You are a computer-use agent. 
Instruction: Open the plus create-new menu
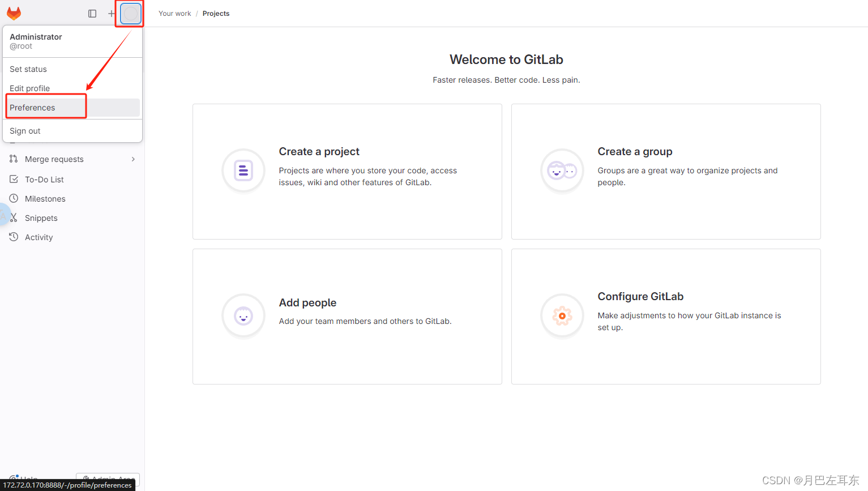tap(111, 14)
